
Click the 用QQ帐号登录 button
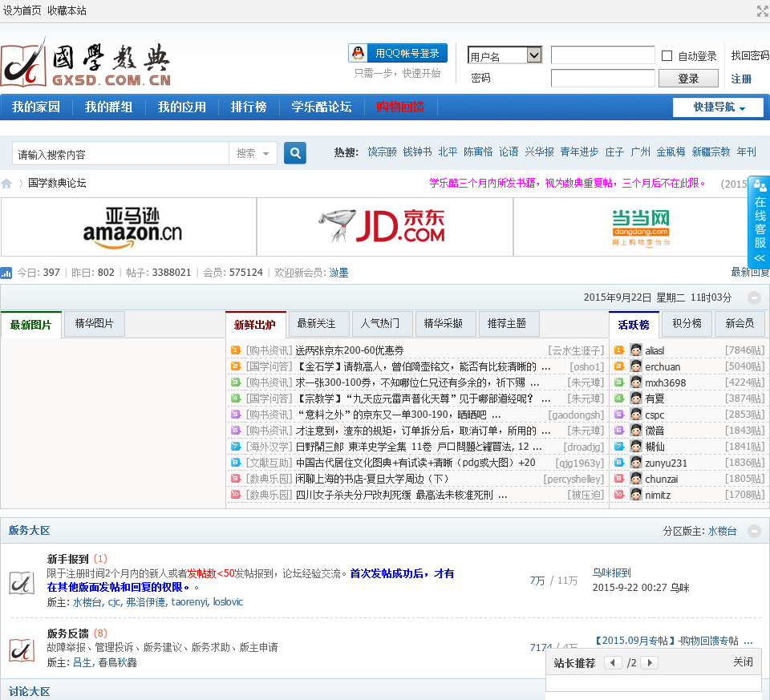(x=398, y=53)
